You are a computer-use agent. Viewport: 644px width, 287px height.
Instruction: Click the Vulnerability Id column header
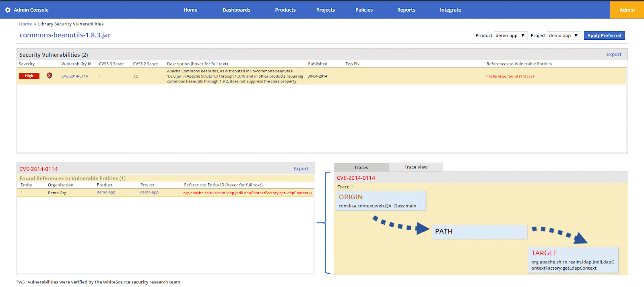[x=76, y=64]
